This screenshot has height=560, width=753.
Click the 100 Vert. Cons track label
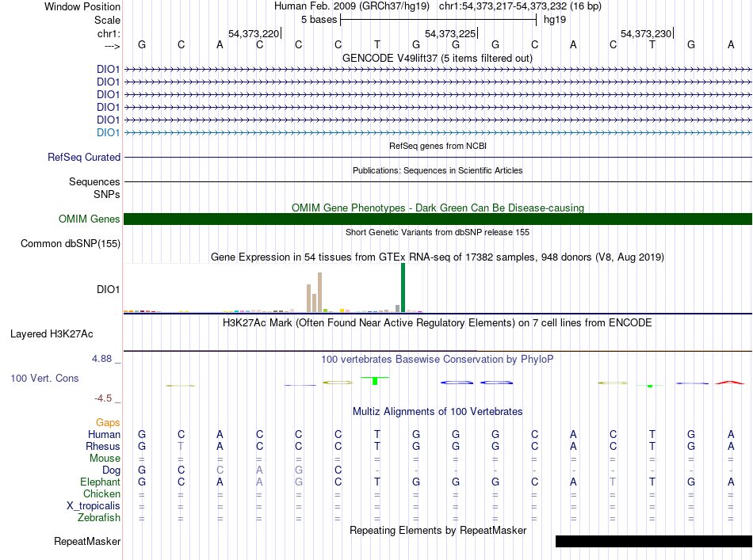click(x=44, y=378)
